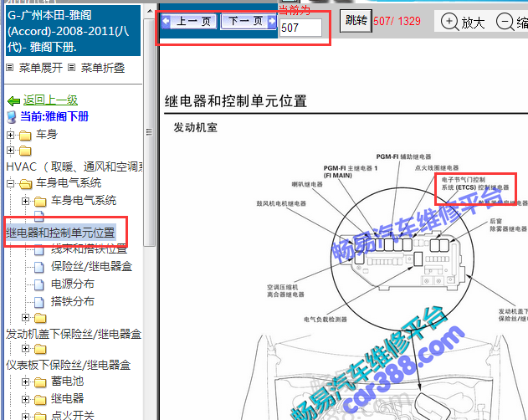Expand the 点火开关 tree node
The image size is (528, 420).
click(x=25, y=417)
